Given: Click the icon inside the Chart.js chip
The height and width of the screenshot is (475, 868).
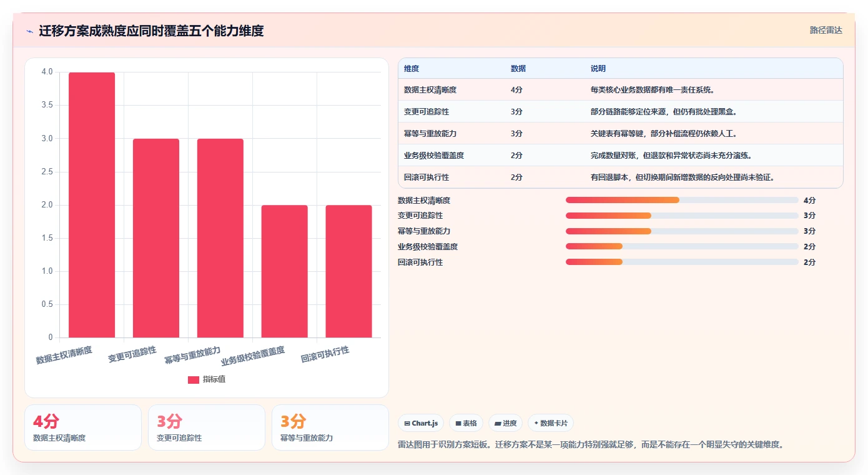Looking at the screenshot, I should 407,423.
